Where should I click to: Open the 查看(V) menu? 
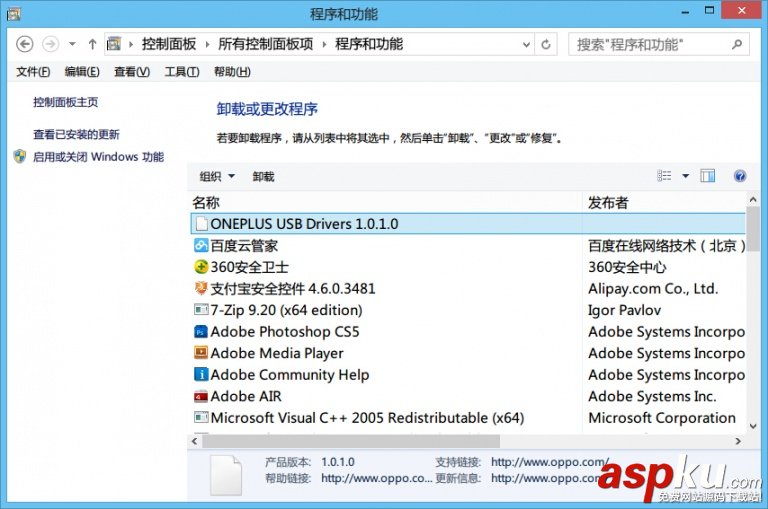132,72
